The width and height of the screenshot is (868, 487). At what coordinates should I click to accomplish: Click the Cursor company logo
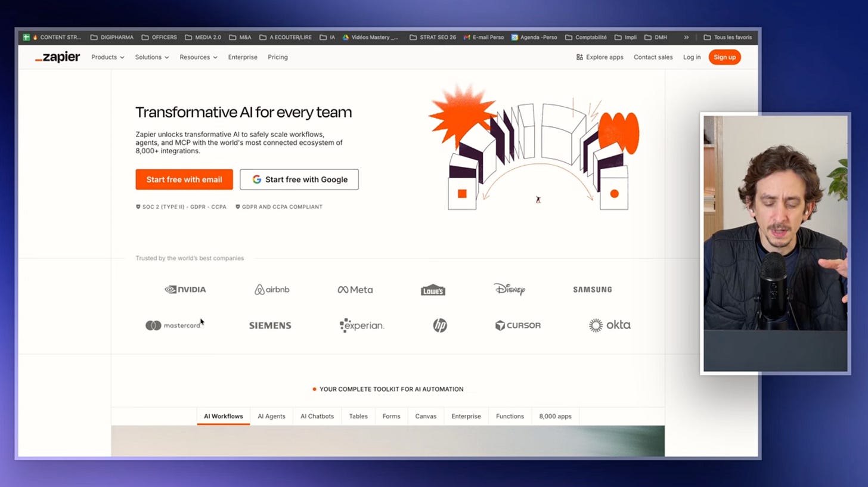[x=518, y=325]
